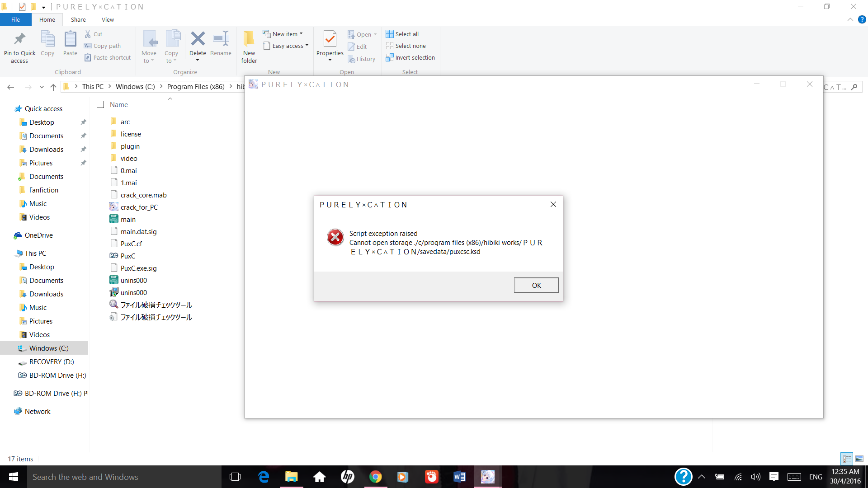Viewport: 868px width, 488px height.
Task: Open recent locations dropdown arrow
Action: pyautogui.click(x=42, y=87)
